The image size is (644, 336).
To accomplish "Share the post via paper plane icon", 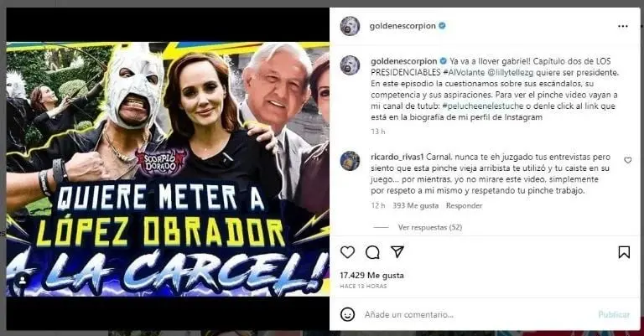I will point(397,252).
